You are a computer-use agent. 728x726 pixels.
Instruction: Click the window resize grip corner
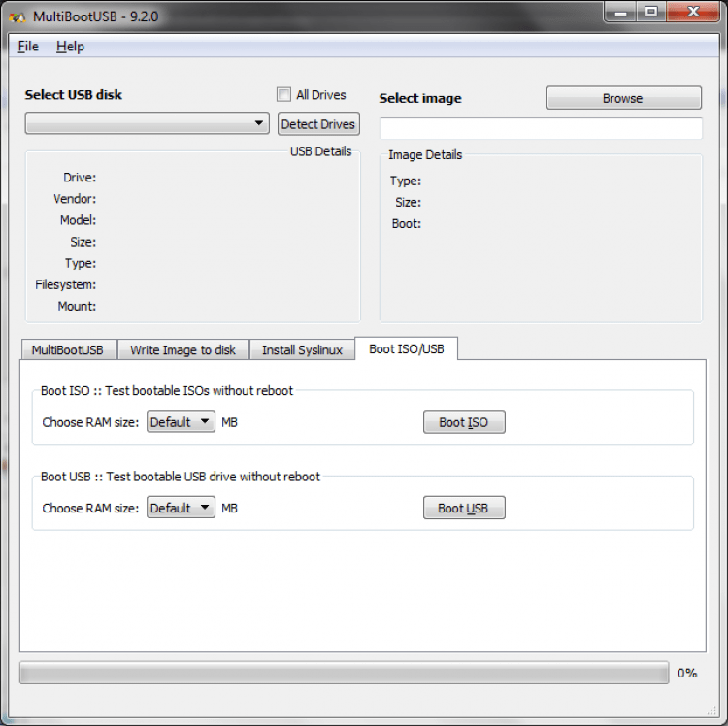pyautogui.click(x=711, y=710)
